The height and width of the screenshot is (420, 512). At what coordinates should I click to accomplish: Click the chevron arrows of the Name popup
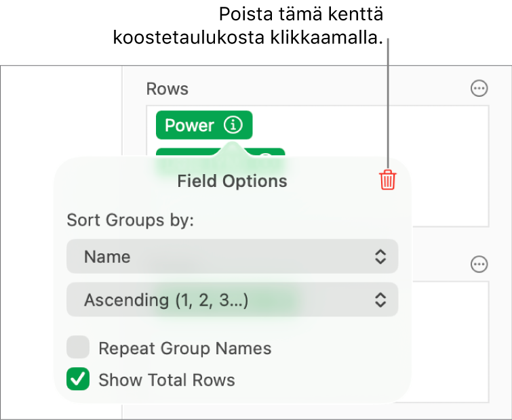click(x=380, y=257)
